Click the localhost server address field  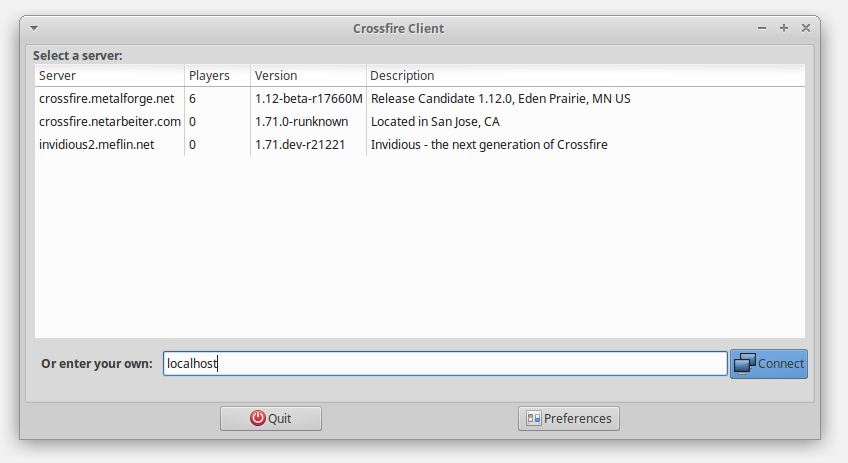click(445, 364)
